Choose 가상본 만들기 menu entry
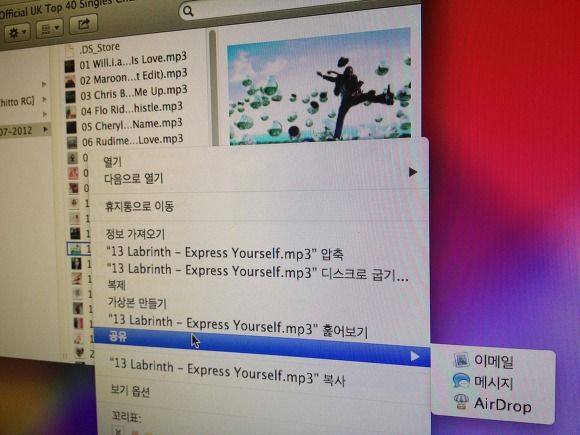Image resolution: width=580 pixels, height=435 pixels. 137,303
